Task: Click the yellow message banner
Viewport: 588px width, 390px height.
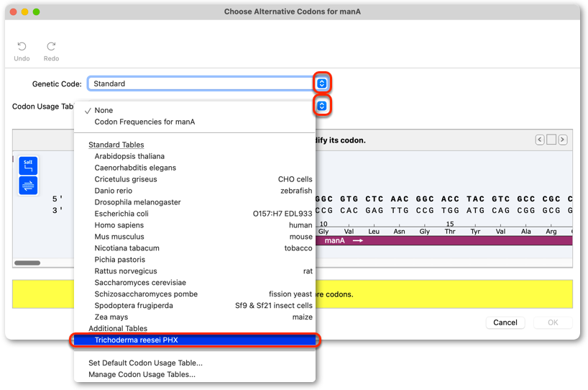Action: pos(293,294)
